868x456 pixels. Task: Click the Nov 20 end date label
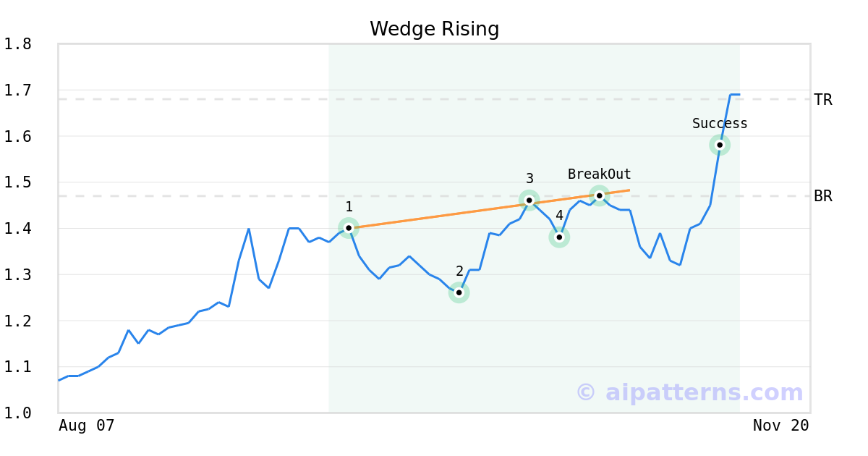point(780,426)
